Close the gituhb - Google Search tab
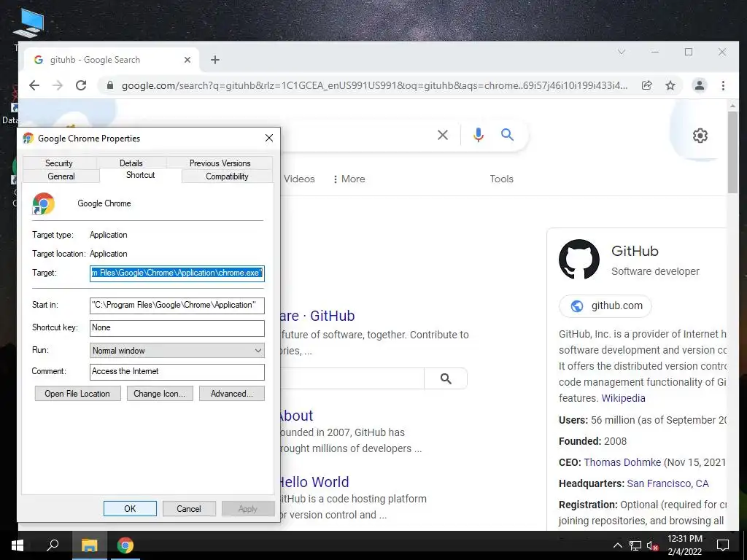 pos(187,60)
